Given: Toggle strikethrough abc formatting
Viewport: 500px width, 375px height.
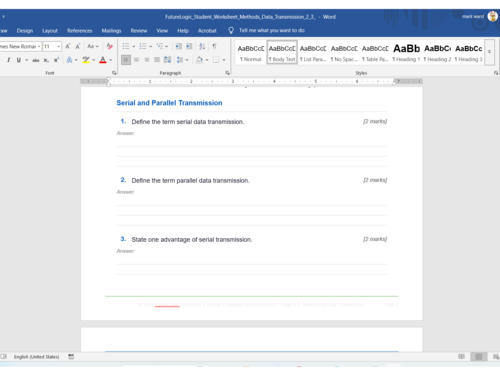Looking at the screenshot, I should tap(36, 60).
